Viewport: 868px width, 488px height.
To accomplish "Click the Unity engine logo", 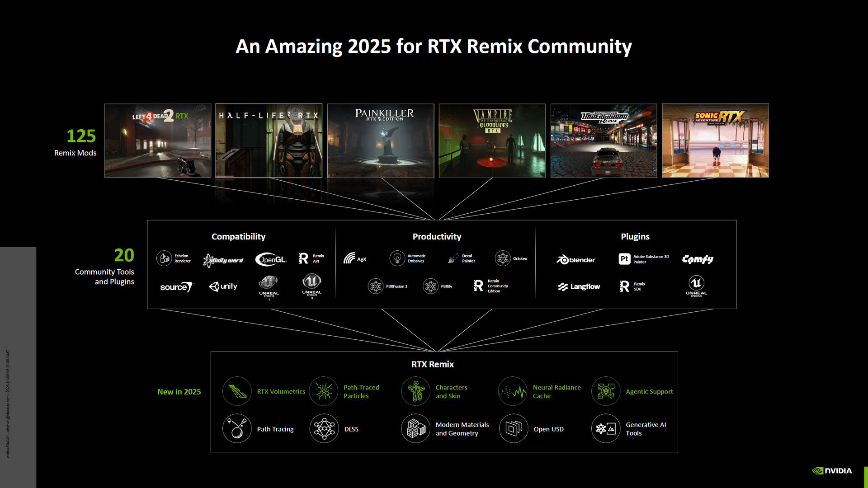I will point(223,286).
